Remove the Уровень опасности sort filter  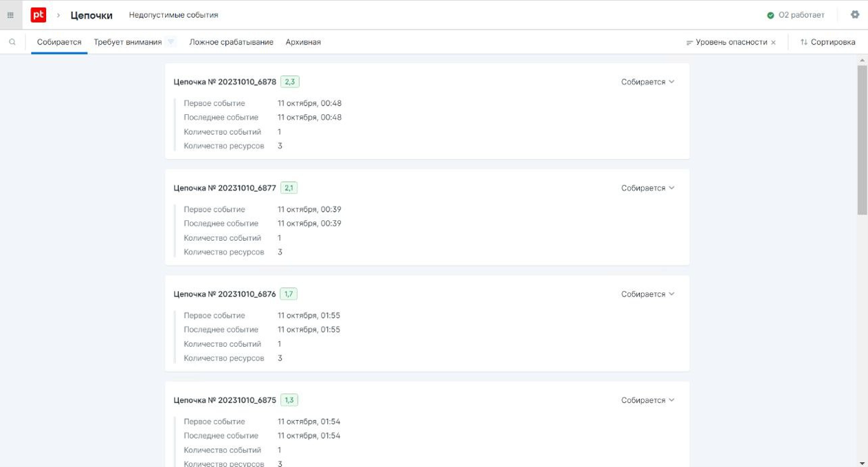click(x=773, y=43)
